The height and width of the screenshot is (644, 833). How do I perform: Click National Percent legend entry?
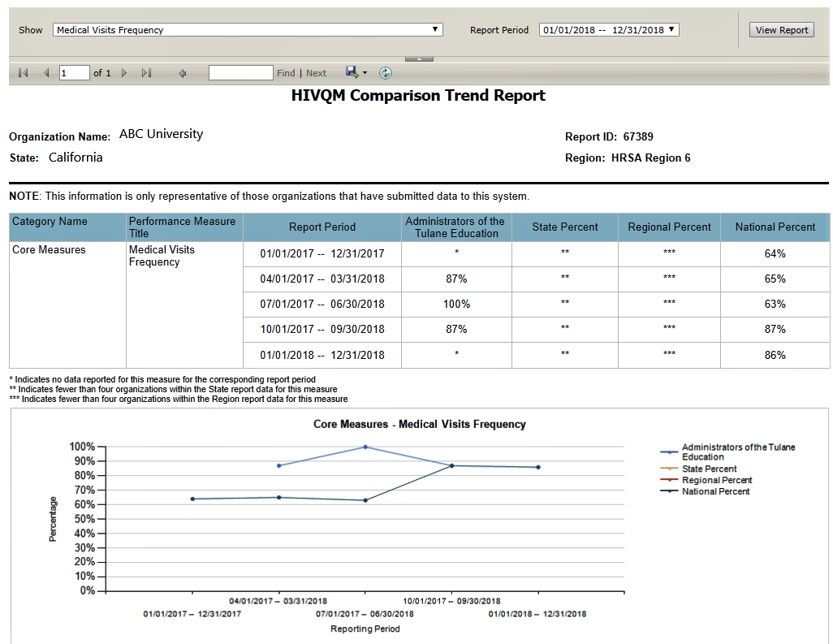pos(715,491)
